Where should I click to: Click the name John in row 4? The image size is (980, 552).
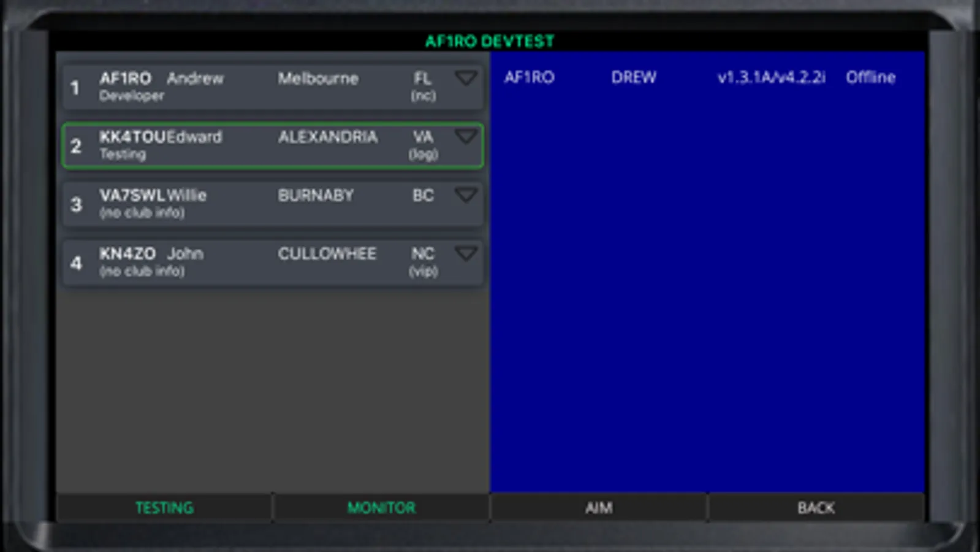[x=185, y=253]
